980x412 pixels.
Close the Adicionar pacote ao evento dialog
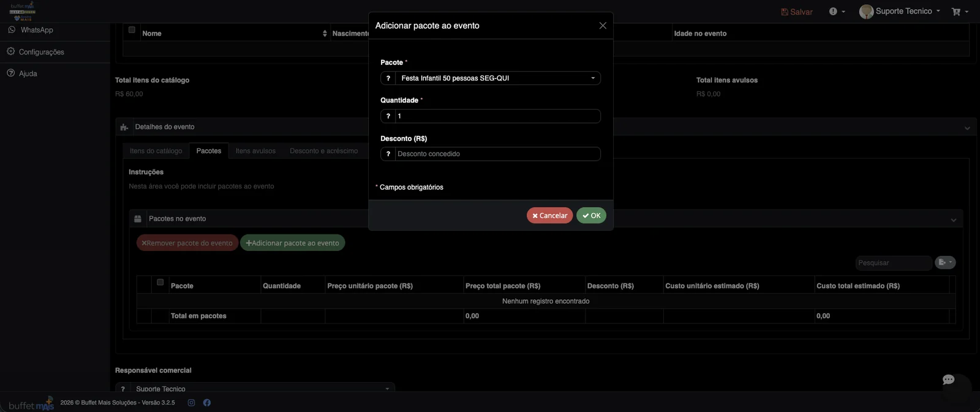(x=603, y=26)
